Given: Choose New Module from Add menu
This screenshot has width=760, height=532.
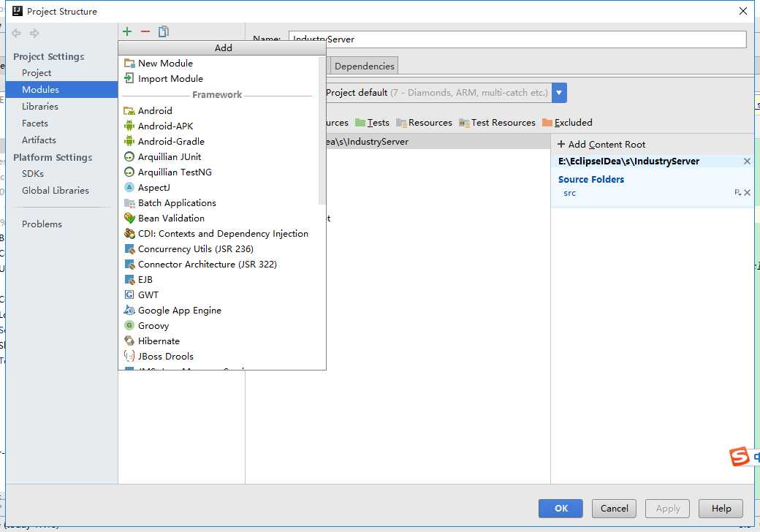Looking at the screenshot, I should point(165,64).
